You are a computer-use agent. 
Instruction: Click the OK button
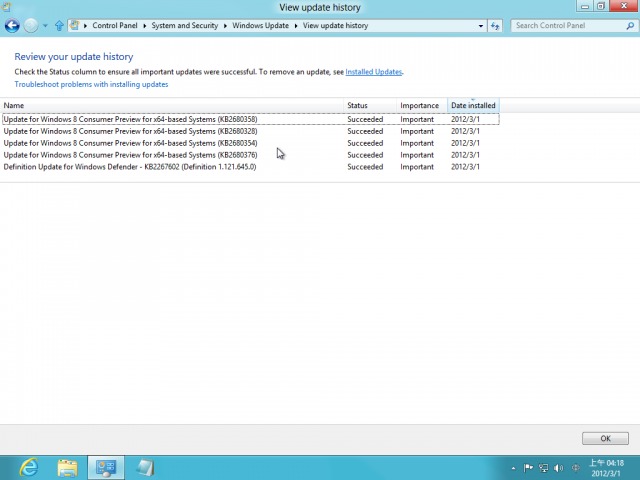(605, 438)
